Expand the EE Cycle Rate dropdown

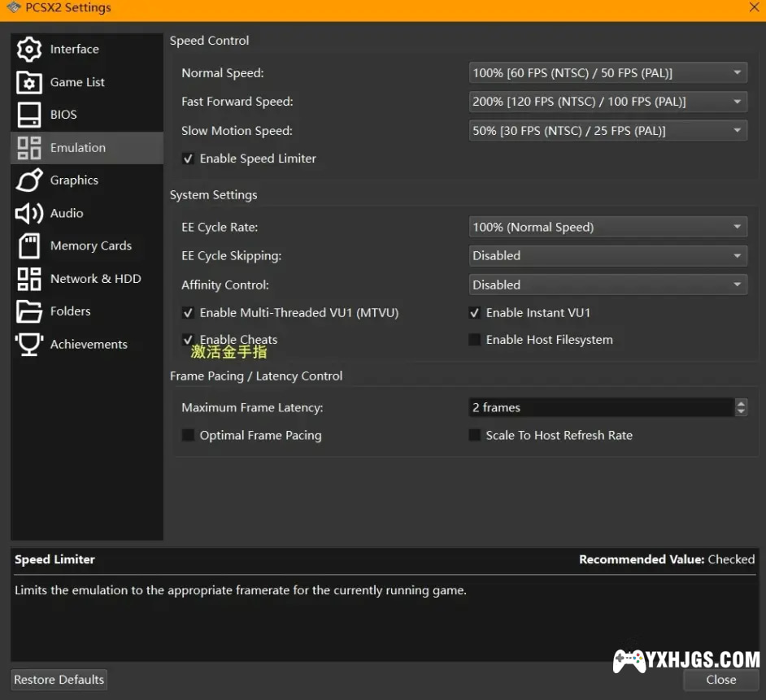coord(607,228)
